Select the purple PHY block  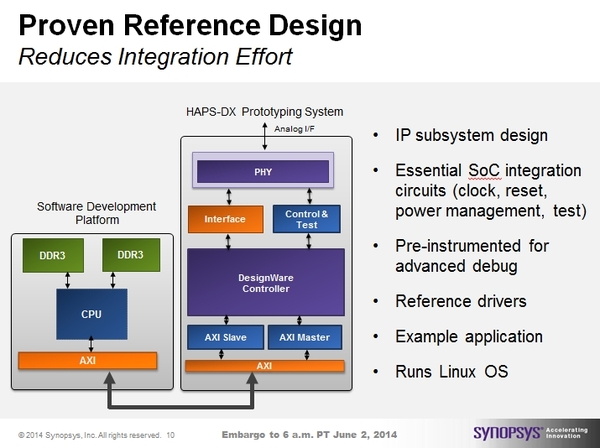click(x=263, y=172)
